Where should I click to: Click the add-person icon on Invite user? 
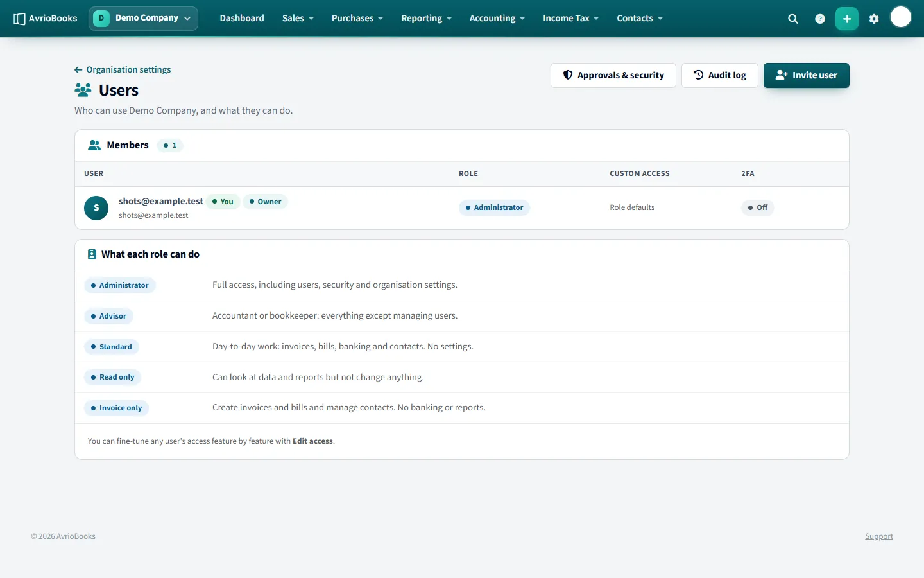pos(782,75)
